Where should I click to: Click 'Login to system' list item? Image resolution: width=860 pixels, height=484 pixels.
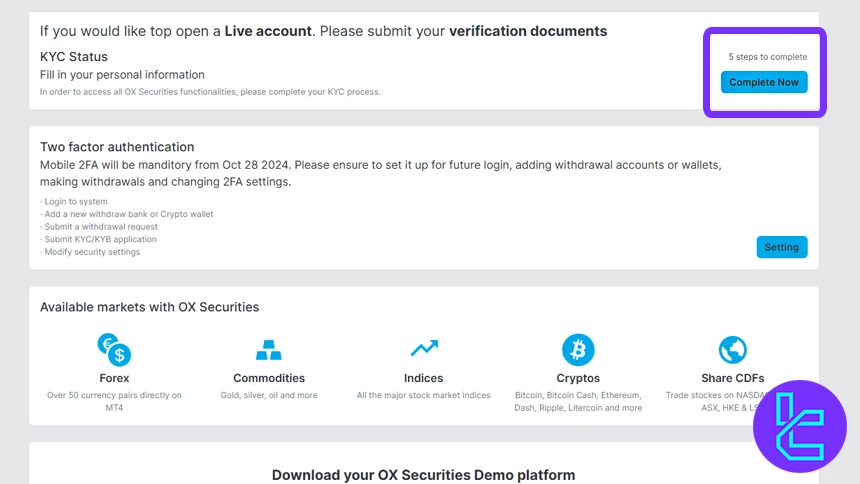pos(74,201)
